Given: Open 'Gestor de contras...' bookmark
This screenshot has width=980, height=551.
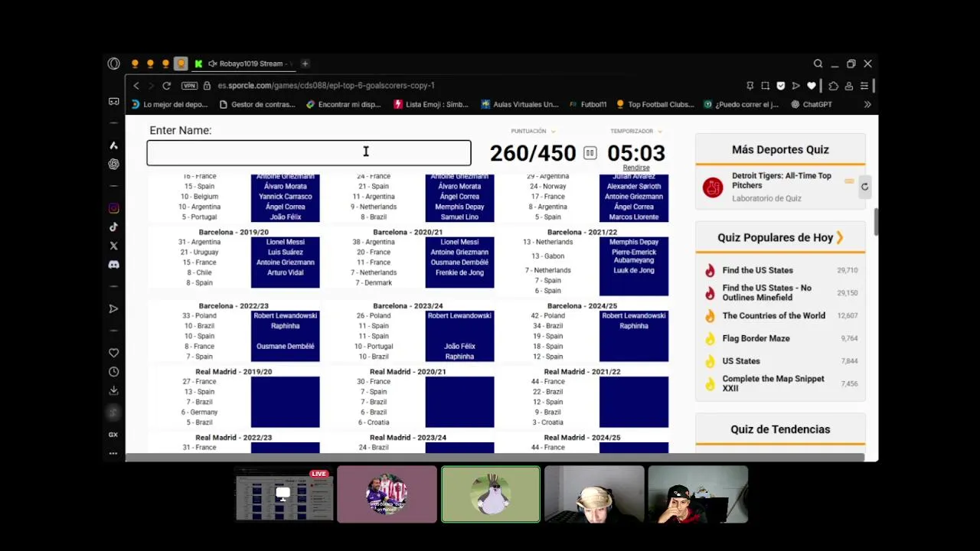Looking at the screenshot, I should (257, 104).
